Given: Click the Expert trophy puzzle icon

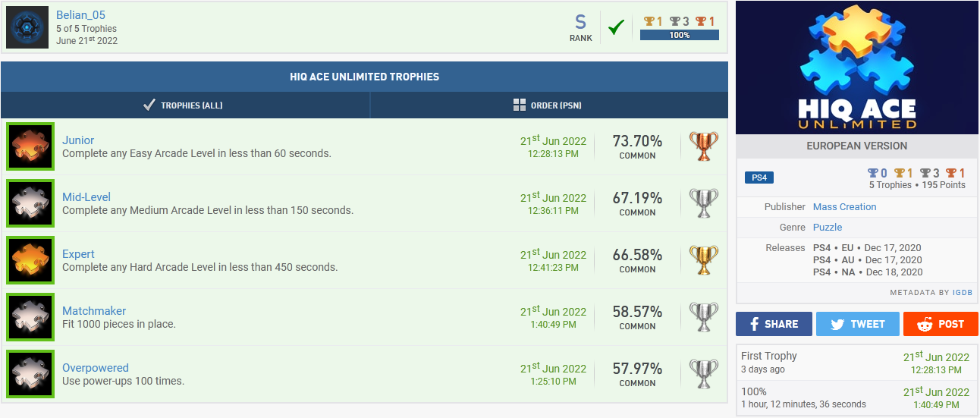Looking at the screenshot, I should pos(30,260).
